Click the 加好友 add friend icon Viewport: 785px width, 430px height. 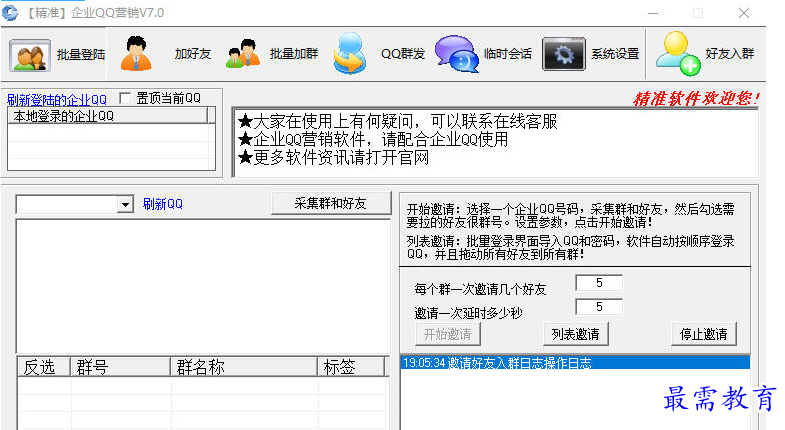(136, 53)
